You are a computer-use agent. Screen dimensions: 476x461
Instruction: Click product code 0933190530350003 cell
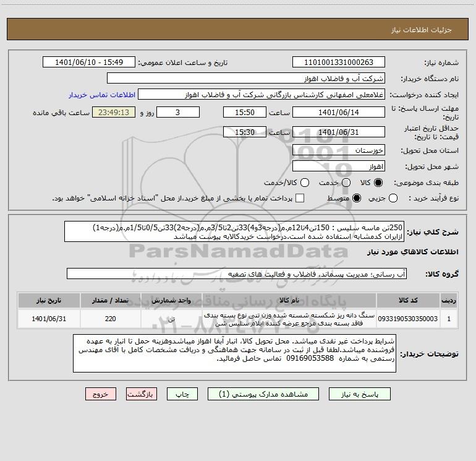(x=408, y=319)
